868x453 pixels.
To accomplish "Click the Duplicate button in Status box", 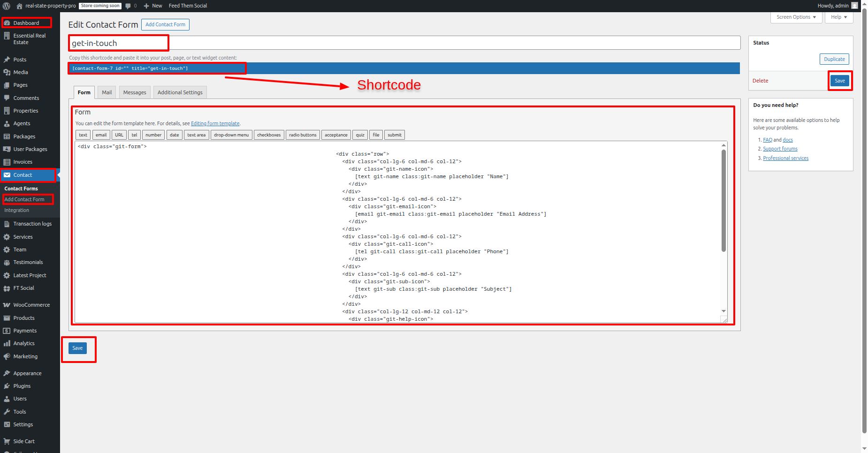I will tap(834, 59).
